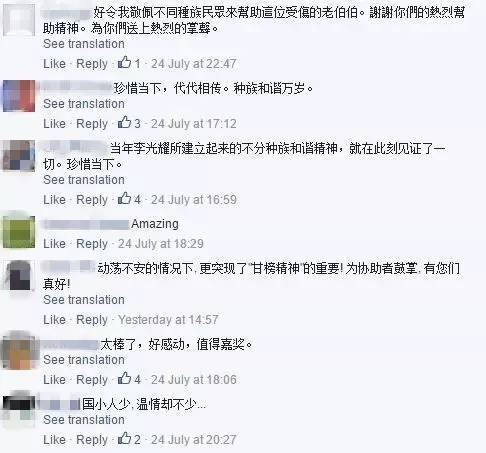The image size is (486, 453).
Task: Open profile picture of the Amazing commenter
Action: 19,232
